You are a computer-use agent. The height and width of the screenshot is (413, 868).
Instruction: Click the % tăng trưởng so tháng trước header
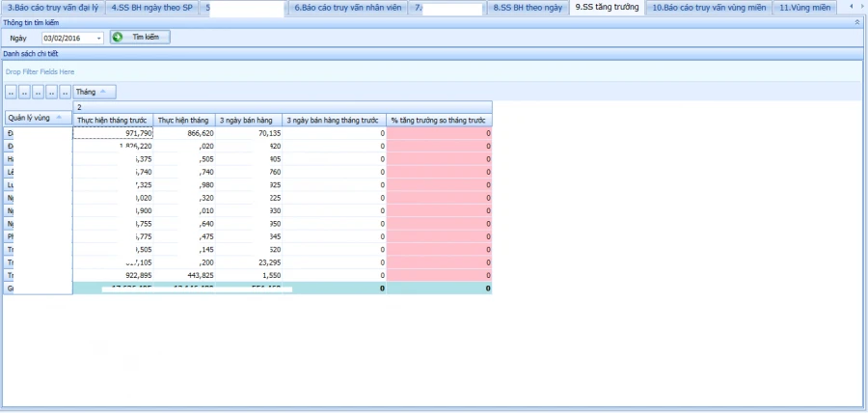click(x=440, y=120)
